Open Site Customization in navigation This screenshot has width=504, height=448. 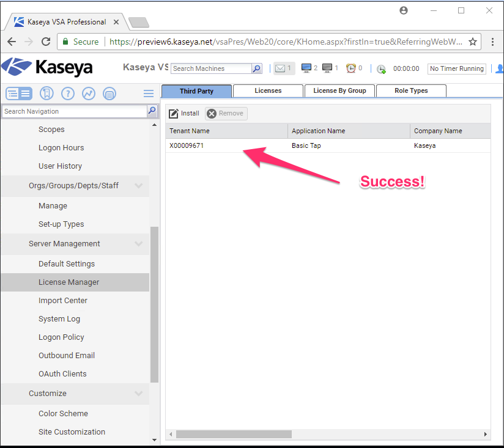pyautogui.click(x=72, y=432)
